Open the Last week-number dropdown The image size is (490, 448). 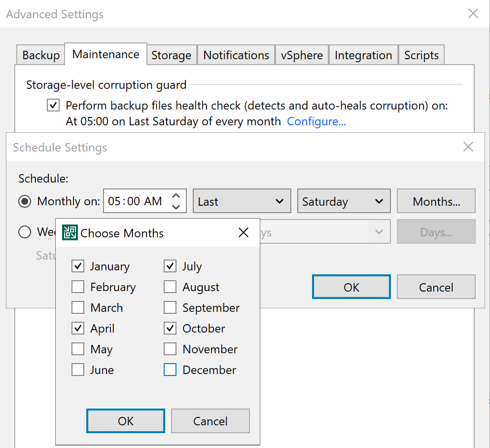[x=241, y=201]
